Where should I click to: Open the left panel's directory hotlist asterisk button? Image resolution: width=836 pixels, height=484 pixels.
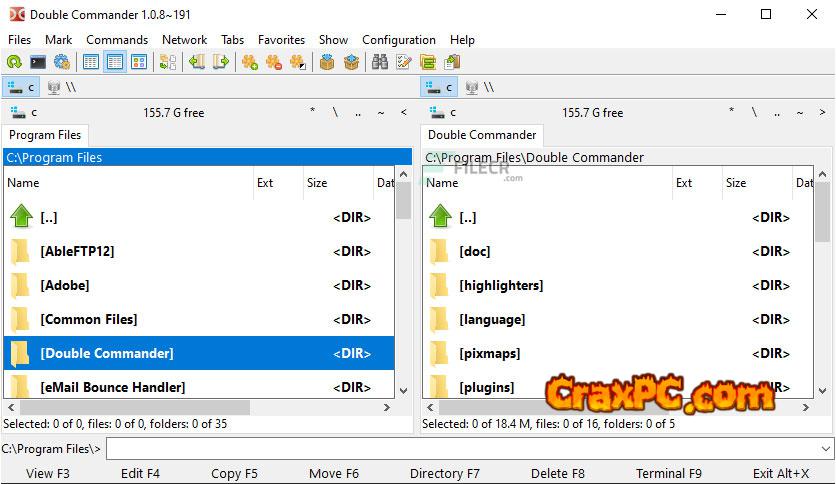click(313, 113)
